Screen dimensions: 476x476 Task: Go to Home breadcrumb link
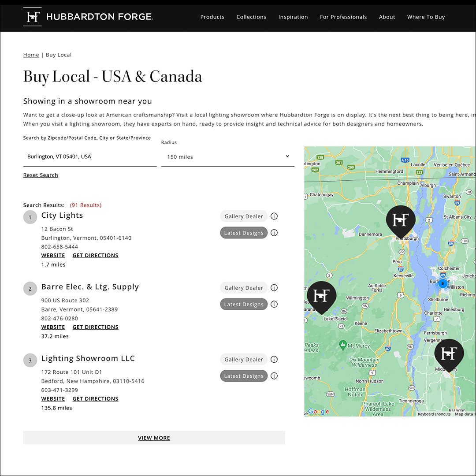(x=31, y=55)
